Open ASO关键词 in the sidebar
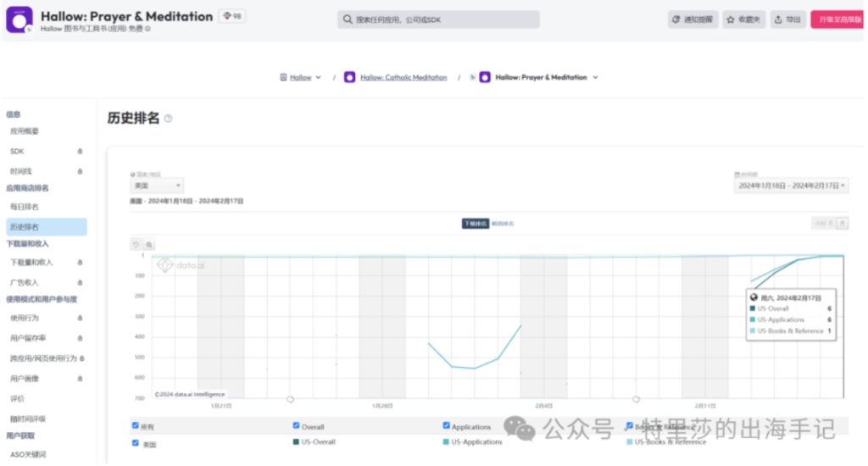The image size is (868, 466). (28, 454)
